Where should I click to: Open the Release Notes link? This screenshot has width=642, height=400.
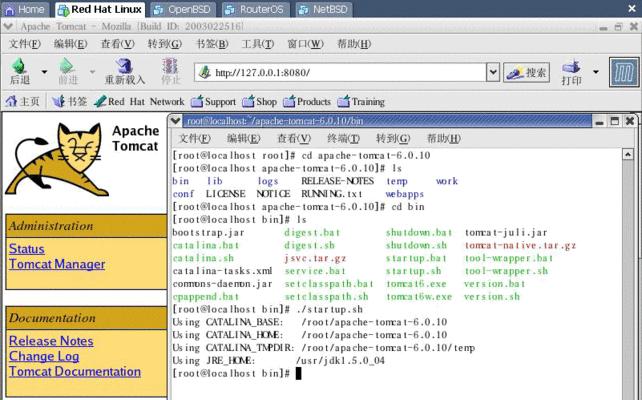[x=51, y=341]
